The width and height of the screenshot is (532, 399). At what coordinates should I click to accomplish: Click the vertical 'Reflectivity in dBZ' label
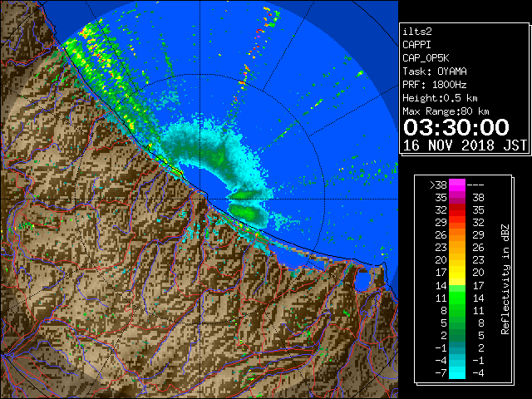coord(505,279)
